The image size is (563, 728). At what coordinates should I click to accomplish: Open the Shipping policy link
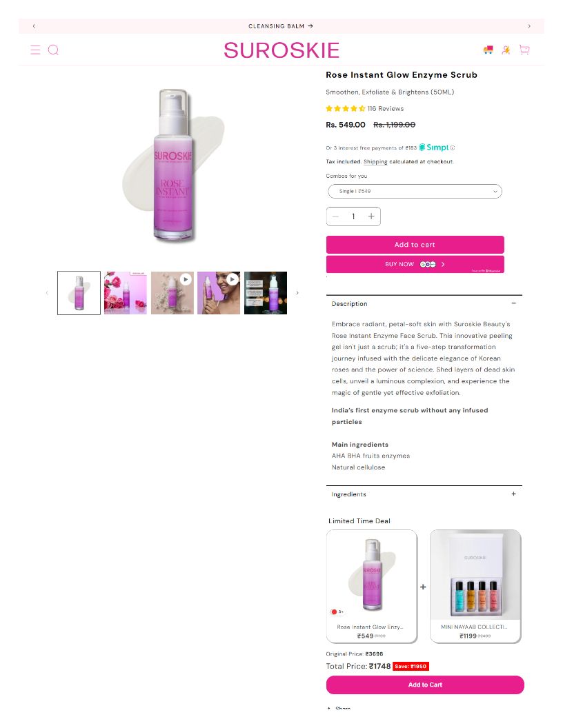coord(375,161)
